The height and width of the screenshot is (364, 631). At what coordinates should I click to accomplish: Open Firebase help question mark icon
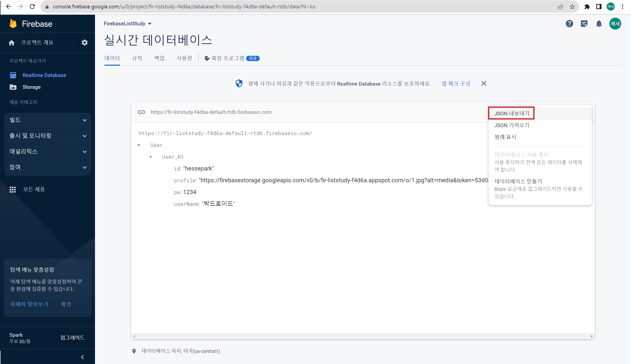coord(569,24)
